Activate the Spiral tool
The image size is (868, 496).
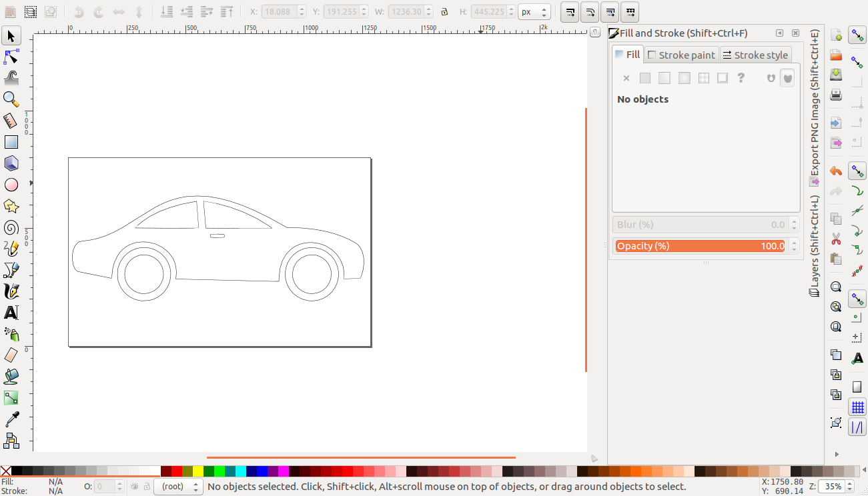click(11, 227)
